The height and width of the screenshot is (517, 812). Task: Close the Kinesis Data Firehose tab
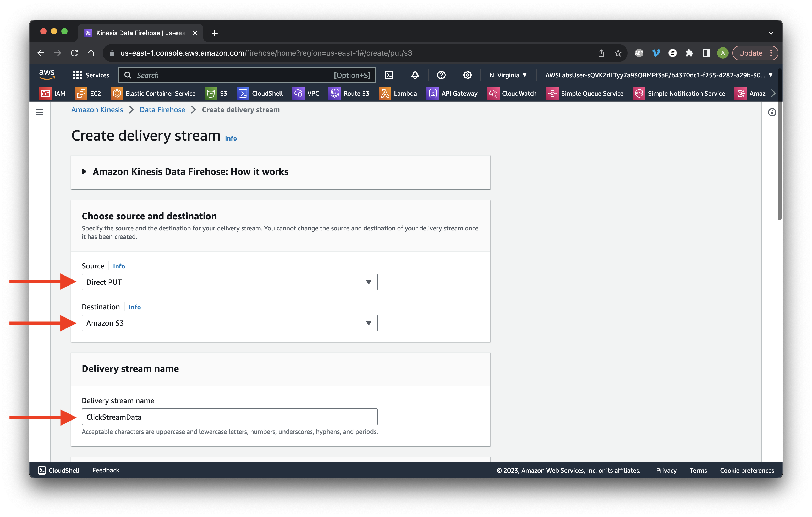(x=195, y=33)
